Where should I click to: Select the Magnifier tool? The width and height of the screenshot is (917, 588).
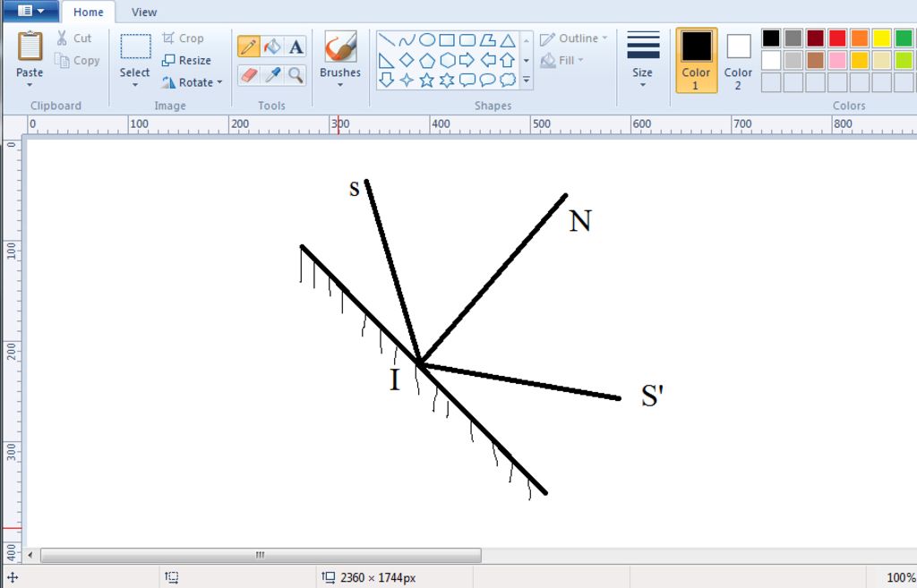[296, 75]
